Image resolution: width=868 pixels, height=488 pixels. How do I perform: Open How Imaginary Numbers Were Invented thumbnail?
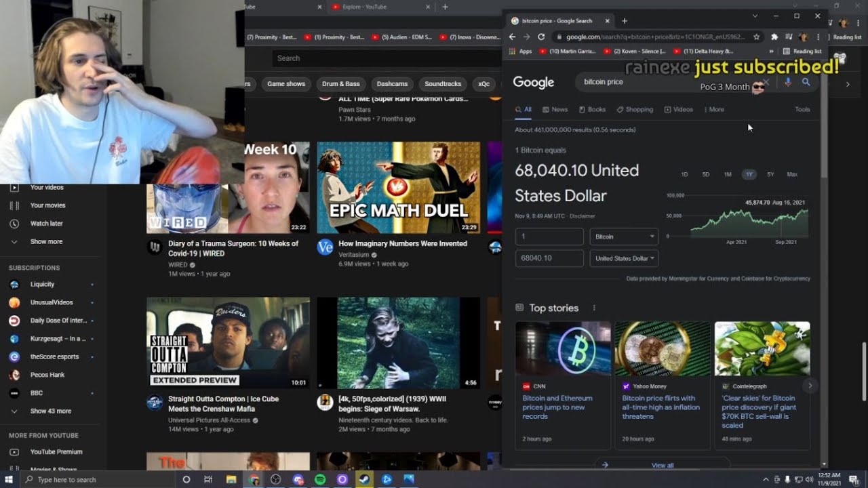399,188
